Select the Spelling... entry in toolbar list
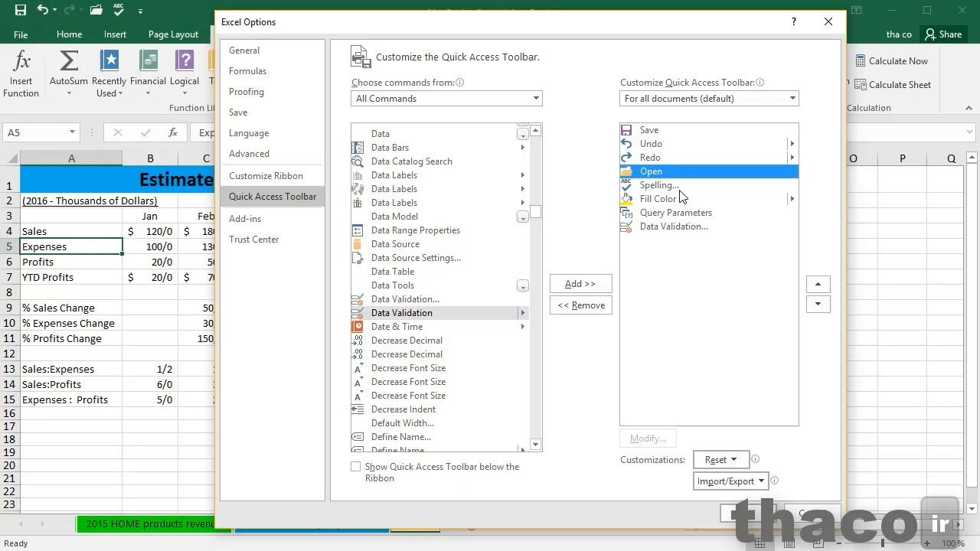Image resolution: width=980 pixels, height=551 pixels. coord(709,185)
